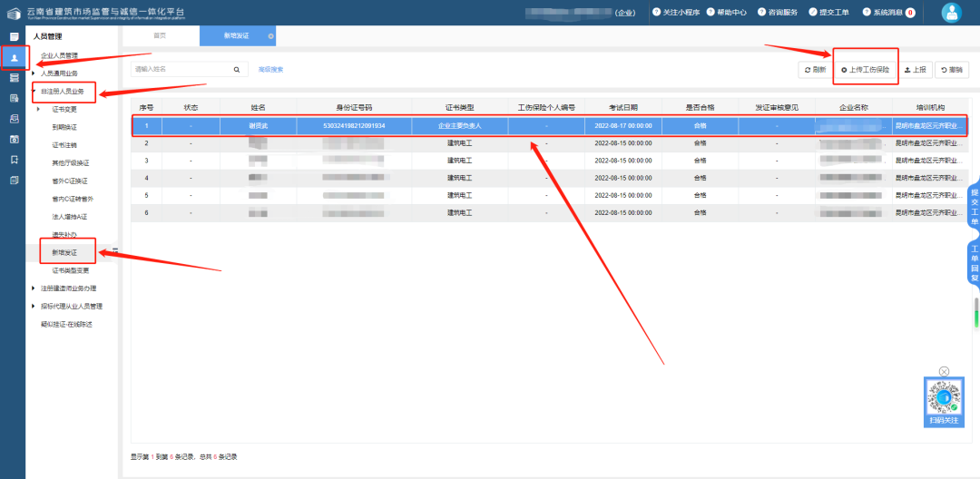
Task: Click the bookmark icon in left sidebar
Action: point(14,160)
